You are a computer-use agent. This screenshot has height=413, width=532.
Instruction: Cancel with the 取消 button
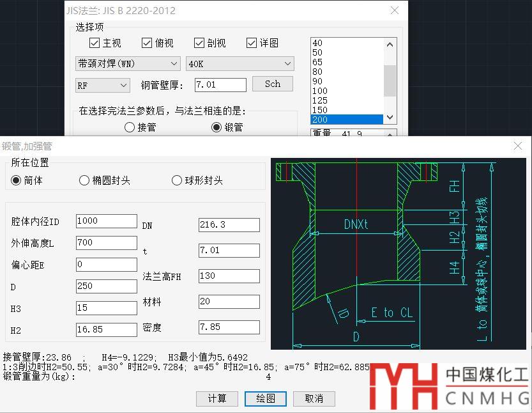(314, 398)
